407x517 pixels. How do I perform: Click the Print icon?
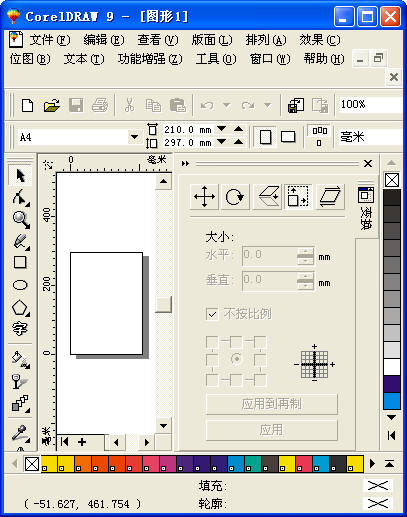(x=100, y=105)
